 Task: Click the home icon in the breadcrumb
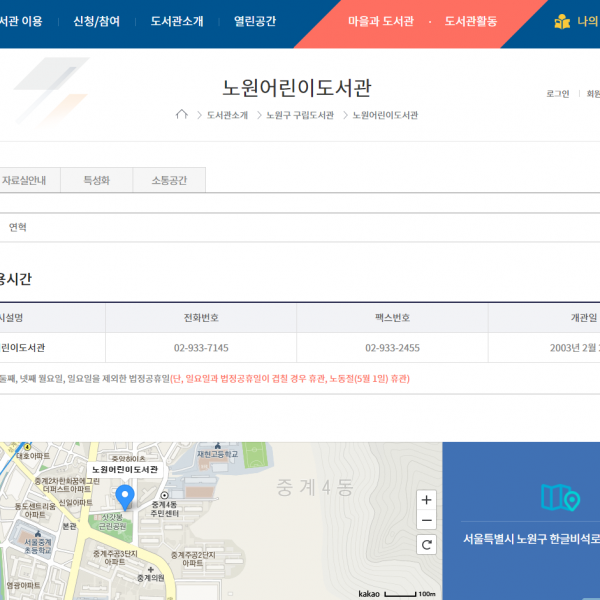click(x=181, y=115)
